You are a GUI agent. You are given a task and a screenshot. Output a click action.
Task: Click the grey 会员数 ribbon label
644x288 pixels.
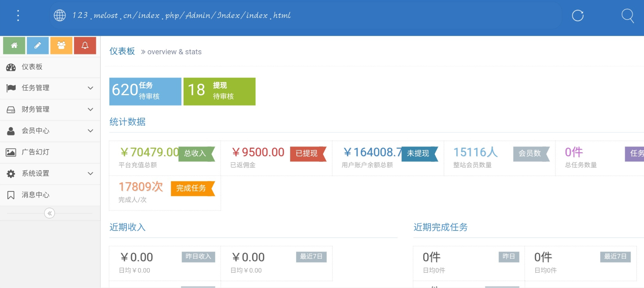tap(531, 153)
